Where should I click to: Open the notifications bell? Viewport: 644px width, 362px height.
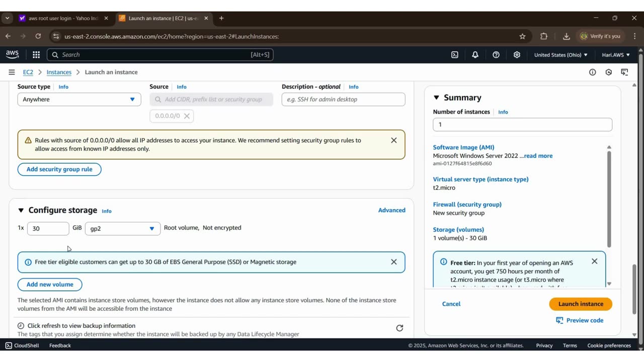pos(475,55)
